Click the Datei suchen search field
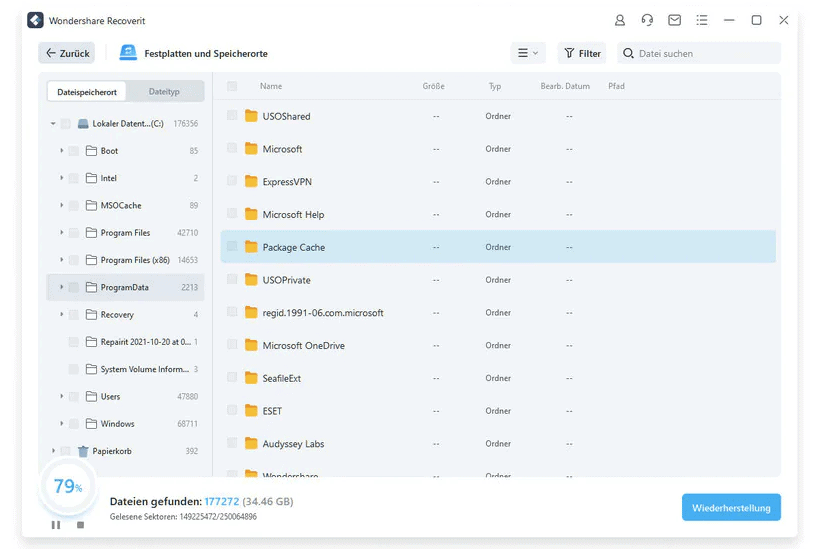 click(705, 53)
